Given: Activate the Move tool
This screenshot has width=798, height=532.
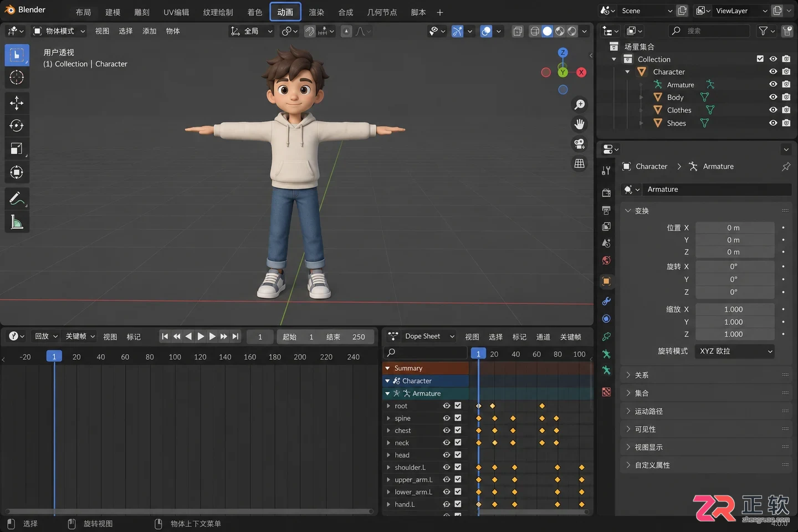Looking at the screenshot, I should click(x=17, y=103).
